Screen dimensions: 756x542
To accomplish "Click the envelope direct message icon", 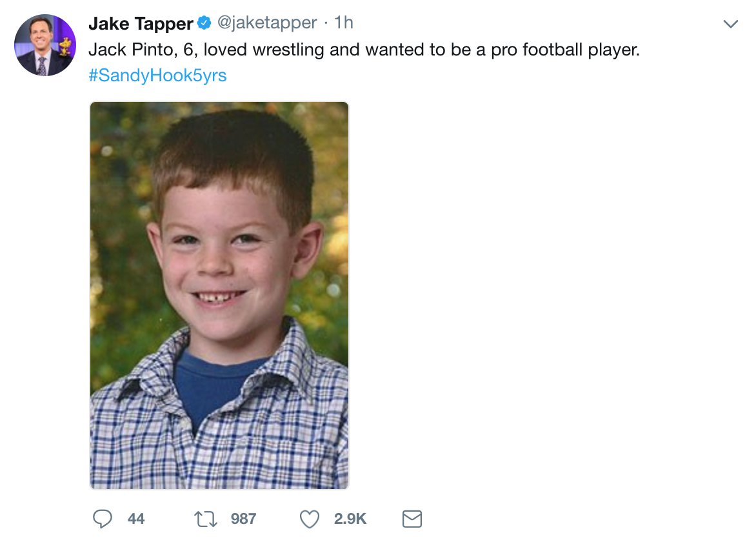I will click(412, 518).
